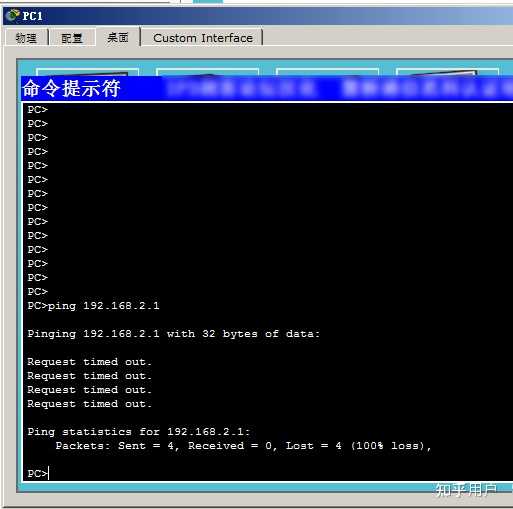
Task: Click the blurred text in the blue header
Action: tap(338, 89)
